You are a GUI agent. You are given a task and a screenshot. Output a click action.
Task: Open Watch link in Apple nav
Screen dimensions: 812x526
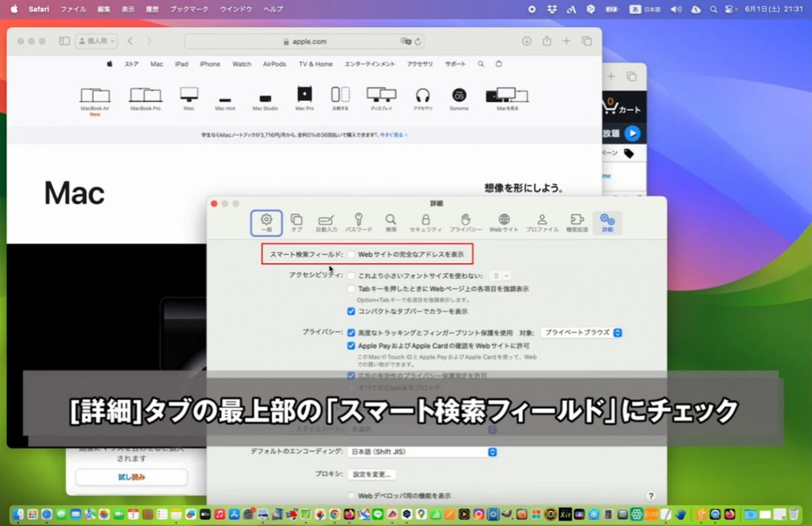[x=242, y=64]
